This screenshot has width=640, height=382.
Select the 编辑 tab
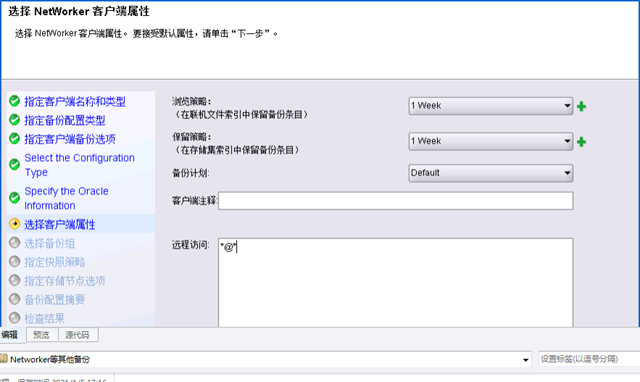(x=10, y=335)
